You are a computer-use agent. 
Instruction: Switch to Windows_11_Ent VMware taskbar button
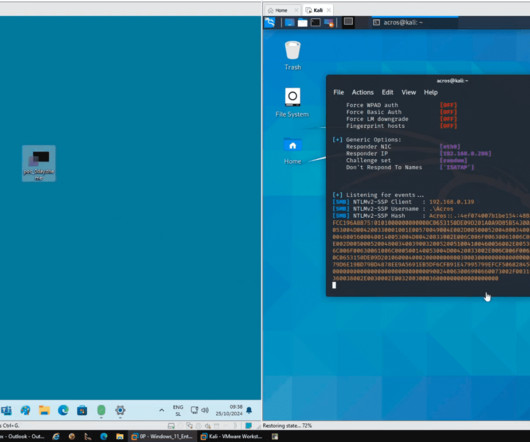[x=162, y=436]
